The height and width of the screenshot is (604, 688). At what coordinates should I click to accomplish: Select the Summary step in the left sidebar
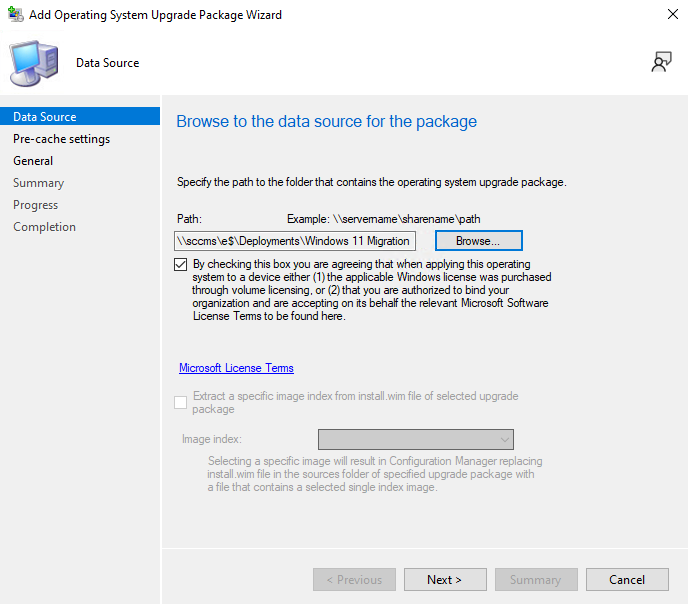click(x=38, y=183)
